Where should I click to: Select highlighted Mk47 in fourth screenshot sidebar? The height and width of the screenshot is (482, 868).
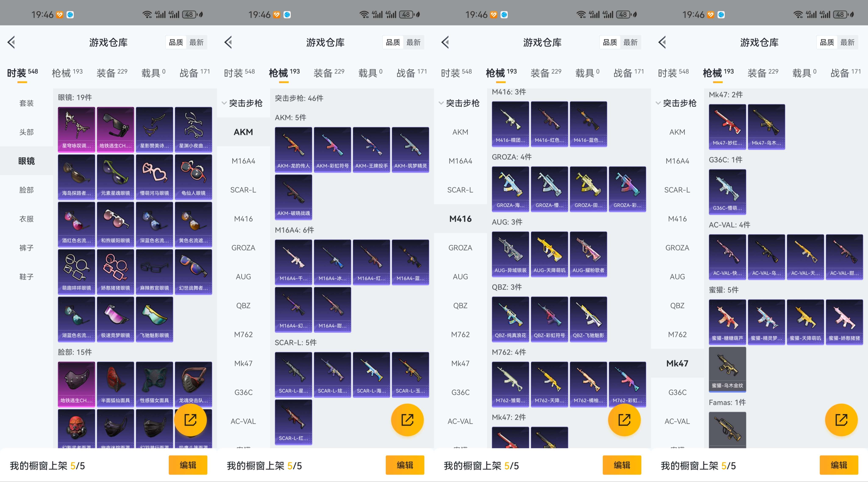click(677, 363)
